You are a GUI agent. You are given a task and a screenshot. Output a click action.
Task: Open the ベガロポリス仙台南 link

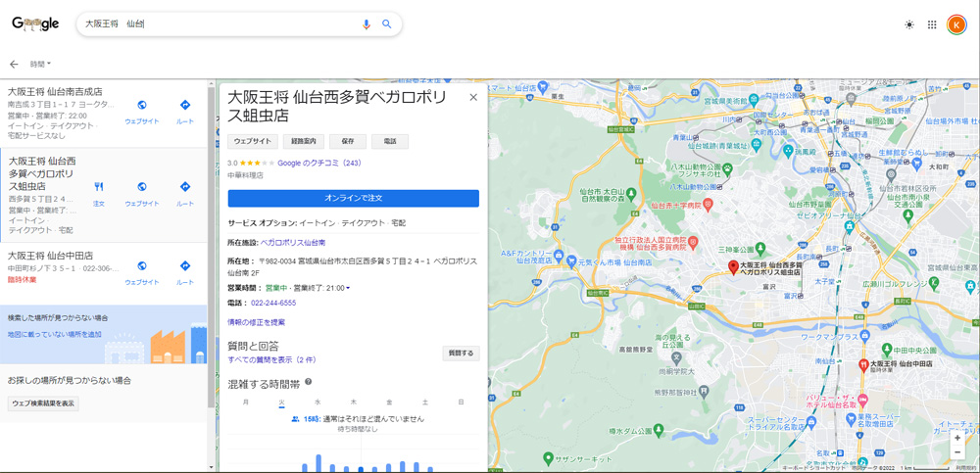(x=292, y=242)
